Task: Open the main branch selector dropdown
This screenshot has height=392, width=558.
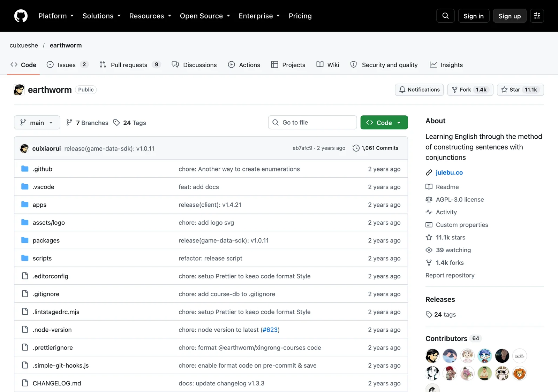Action: coord(37,123)
